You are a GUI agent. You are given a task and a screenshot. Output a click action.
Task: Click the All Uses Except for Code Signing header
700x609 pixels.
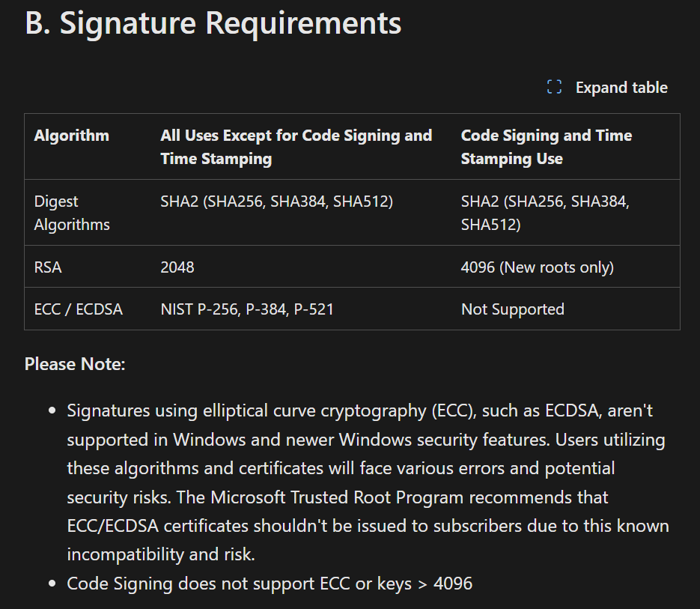[296, 147]
